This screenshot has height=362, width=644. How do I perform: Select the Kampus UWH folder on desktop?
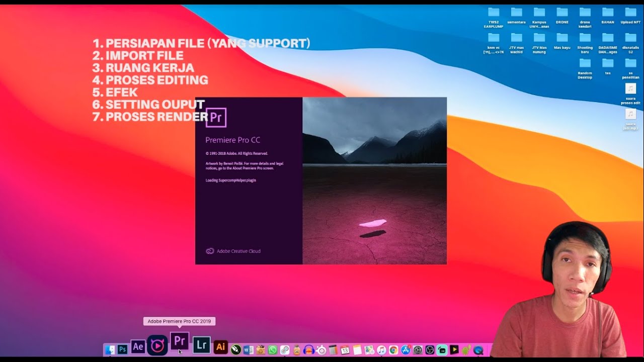click(539, 17)
